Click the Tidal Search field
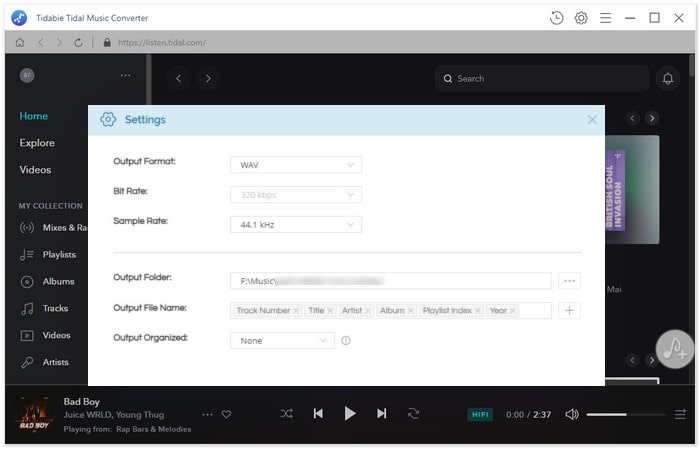The image size is (700, 449). [542, 79]
